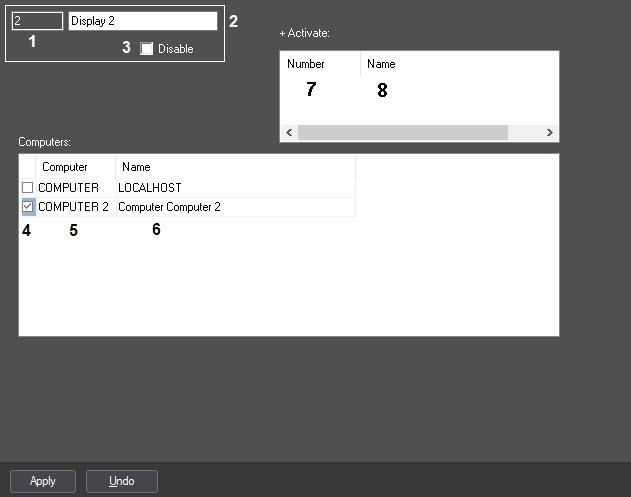Select the LOCALHOST name cell
Viewport: 631px width, 497px height.
[x=235, y=188]
